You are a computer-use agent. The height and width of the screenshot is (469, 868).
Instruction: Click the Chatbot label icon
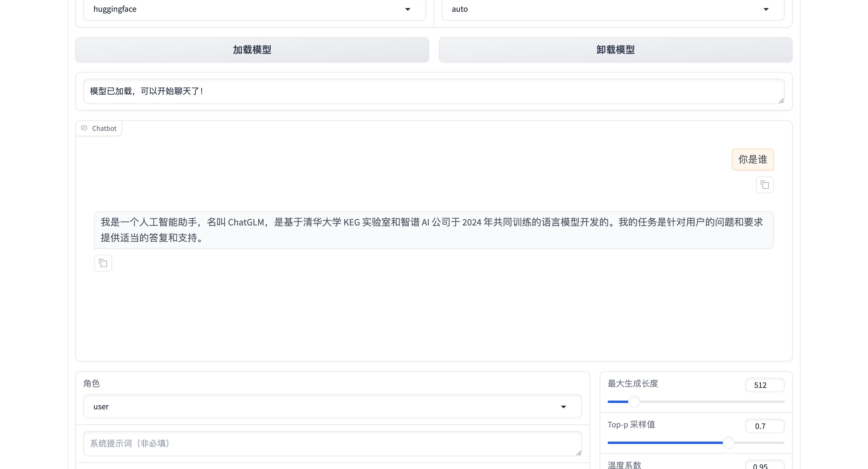coord(84,128)
